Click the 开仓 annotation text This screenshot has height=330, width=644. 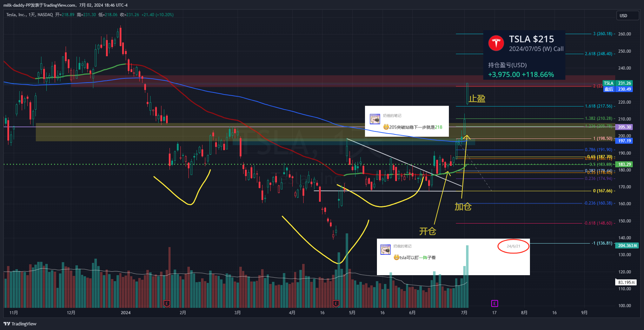tap(427, 231)
